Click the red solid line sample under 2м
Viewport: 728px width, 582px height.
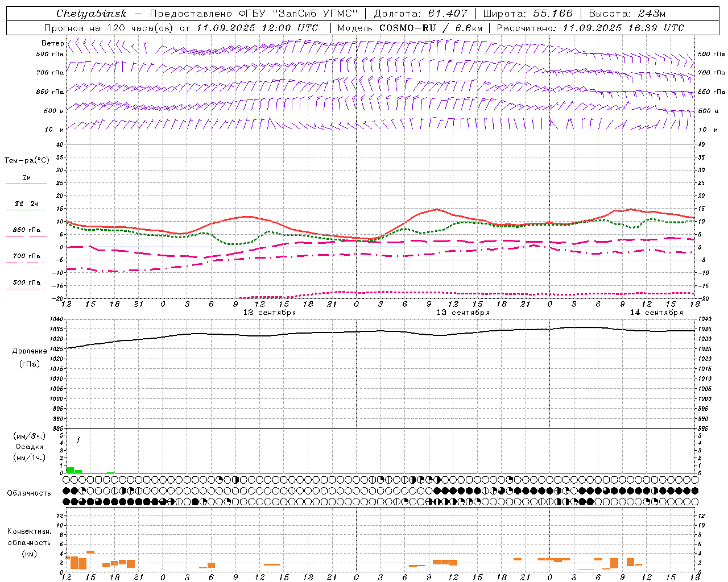coord(26,184)
